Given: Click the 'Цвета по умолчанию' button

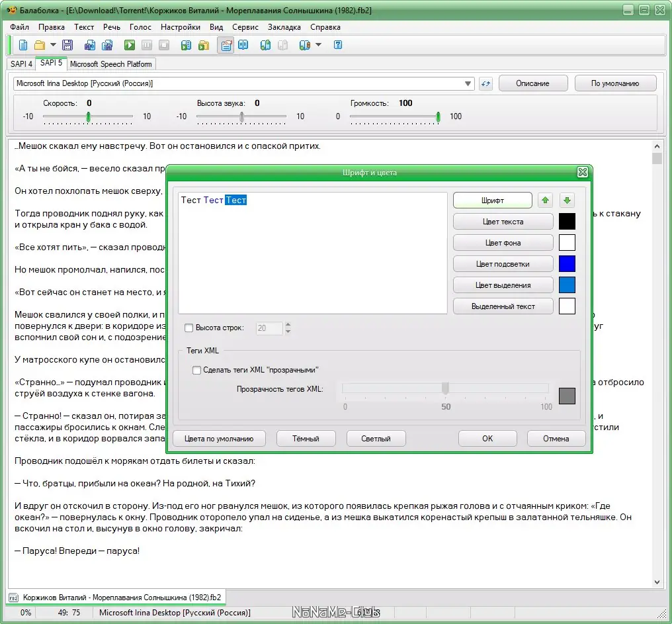Looking at the screenshot, I should point(219,438).
